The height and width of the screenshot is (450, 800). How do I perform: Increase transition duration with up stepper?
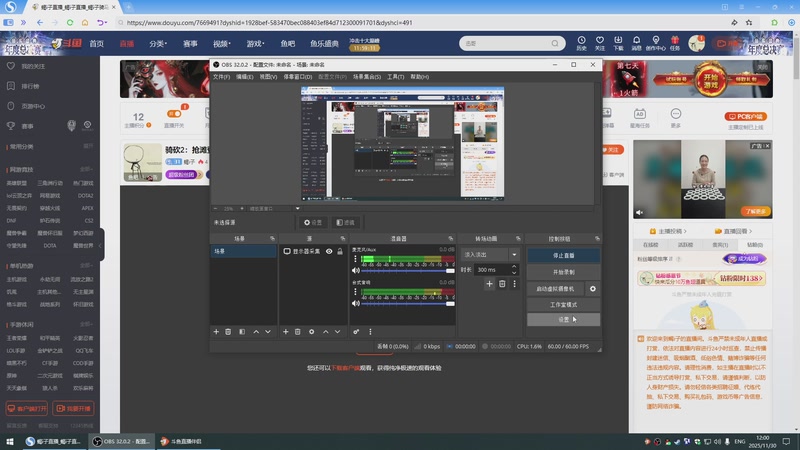(x=514, y=266)
